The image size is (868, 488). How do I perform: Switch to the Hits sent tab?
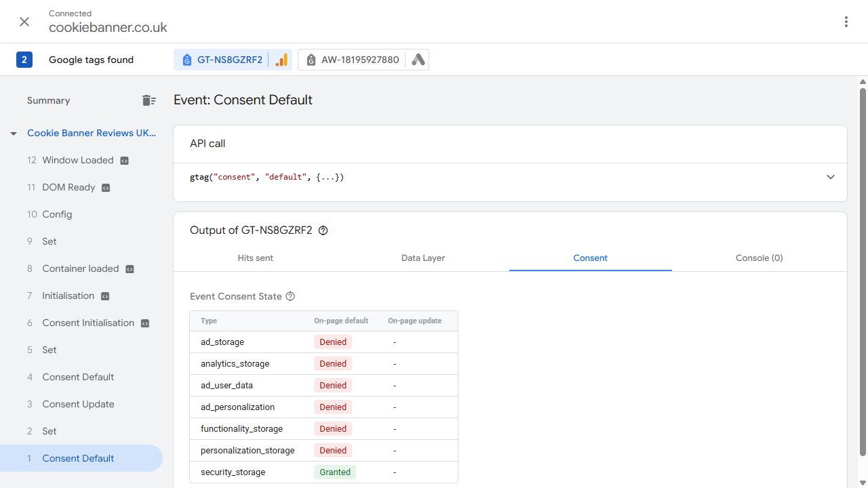255,258
